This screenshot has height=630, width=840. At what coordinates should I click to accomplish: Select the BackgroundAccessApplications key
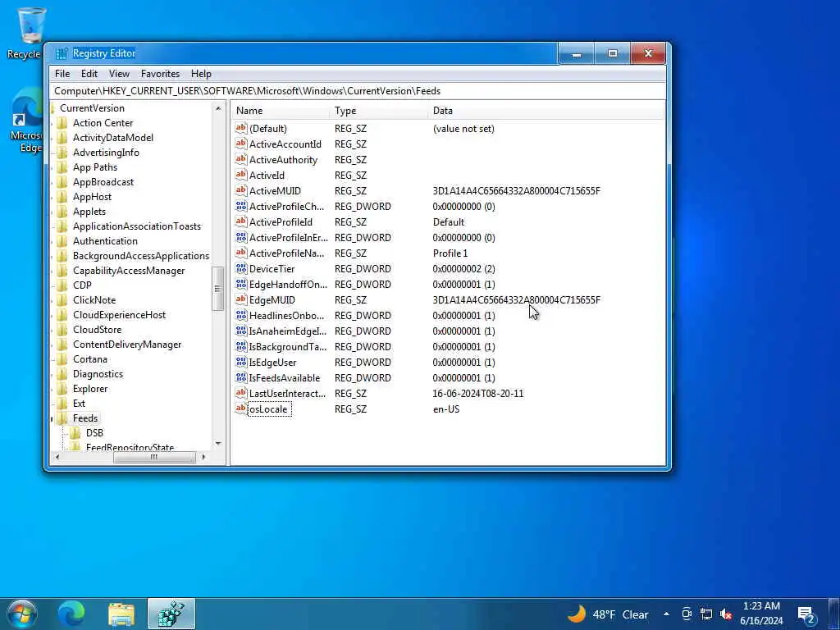(x=141, y=256)
